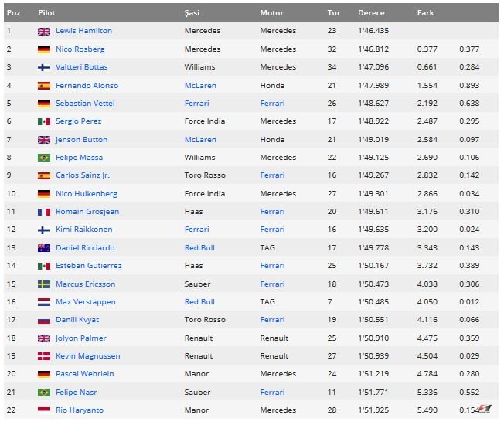Click the Russian flag next to Daniil Kvyat

point(44,320)
